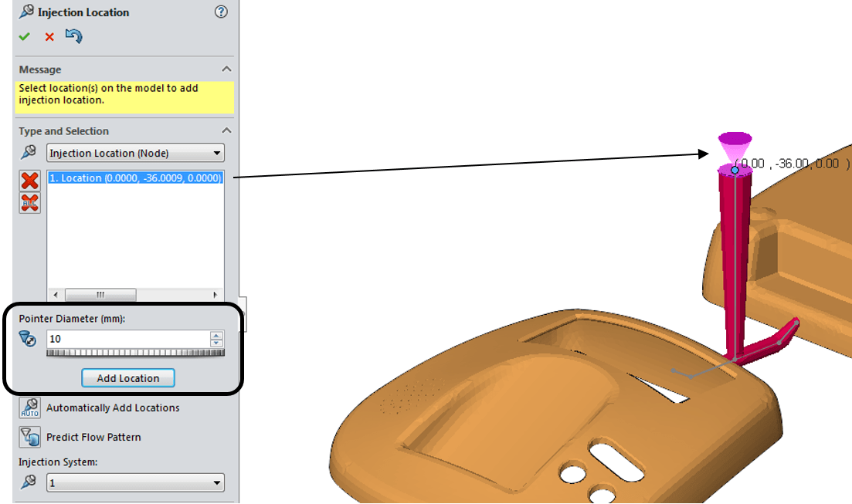Click the Automatically Add Locations icon
852x504 pixels.
(x=30, y=408)
